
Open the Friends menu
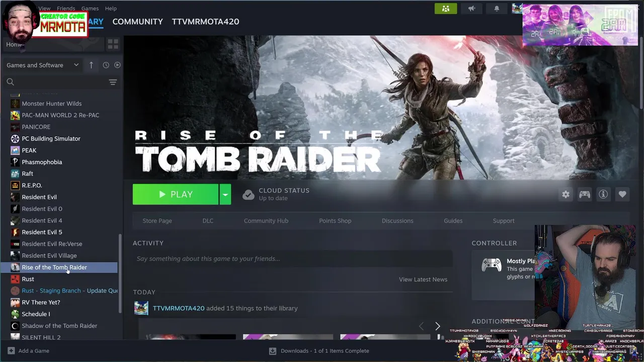coord(66,8)
